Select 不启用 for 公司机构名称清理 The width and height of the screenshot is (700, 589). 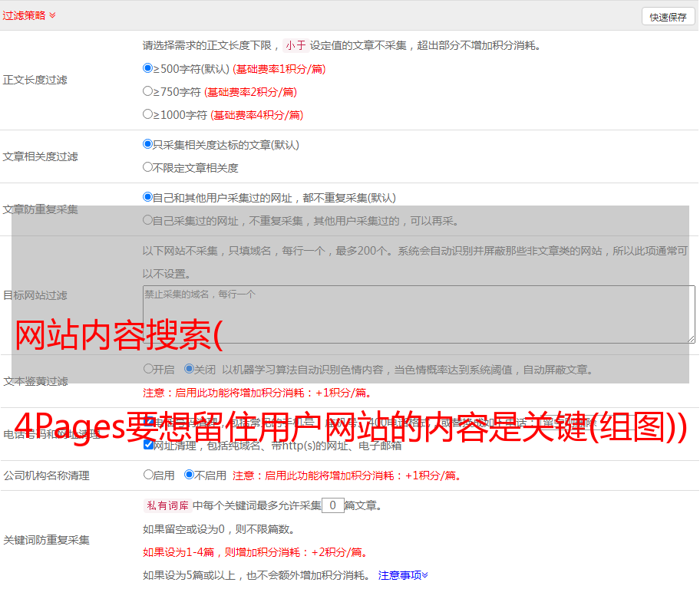coord(190,474)
